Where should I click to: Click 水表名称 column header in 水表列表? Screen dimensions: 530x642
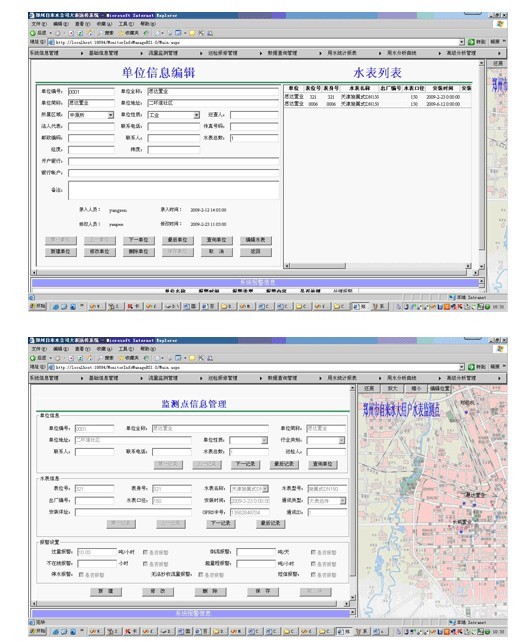coord(360,88)
